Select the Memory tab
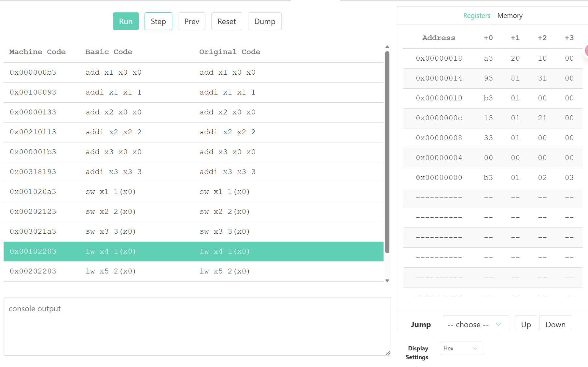The height and width of the screenshot is (367, 588). [x=510, y=16]
